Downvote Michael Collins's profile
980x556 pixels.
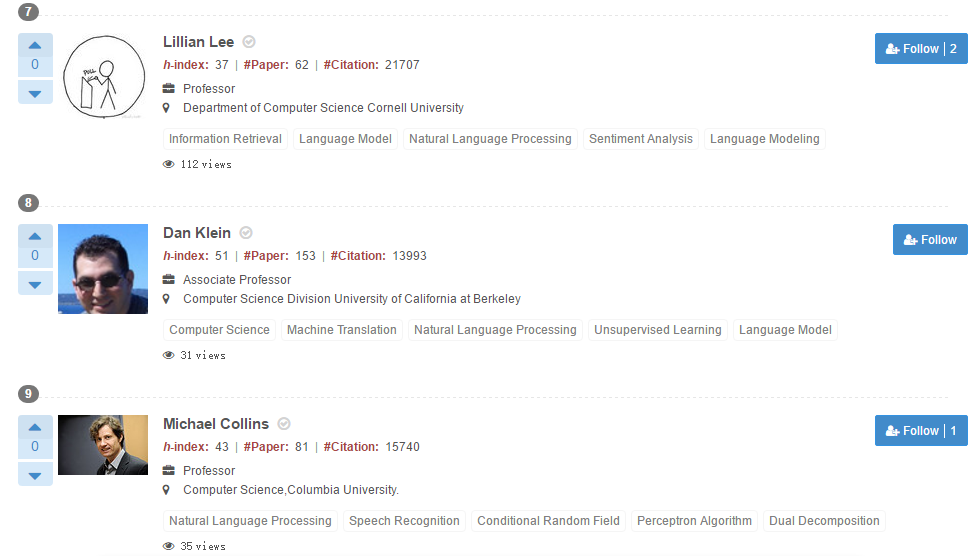pos(35,474)
